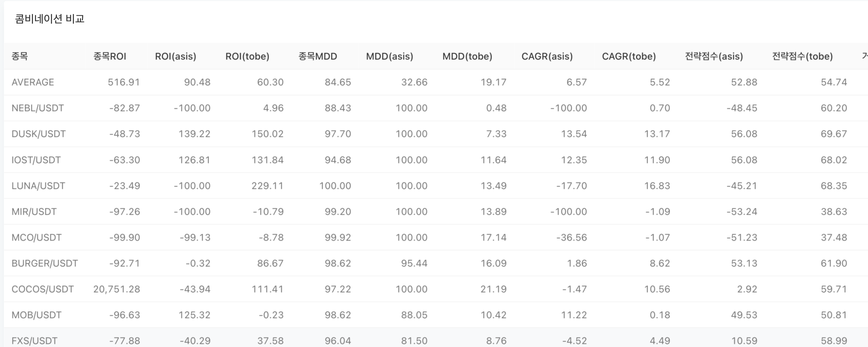Click the ROI(tobe) column header
This screenshot has height=347, width=868.
tap(247, 56)
